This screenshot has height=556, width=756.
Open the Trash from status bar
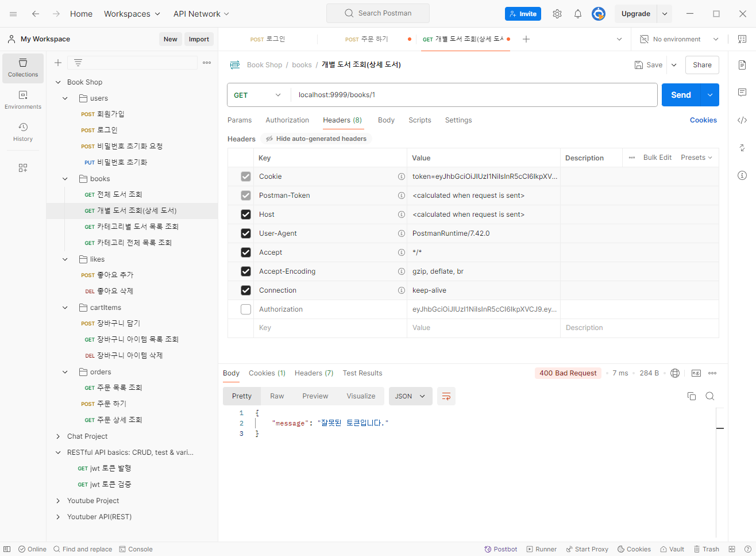click(x=707, y=549)
